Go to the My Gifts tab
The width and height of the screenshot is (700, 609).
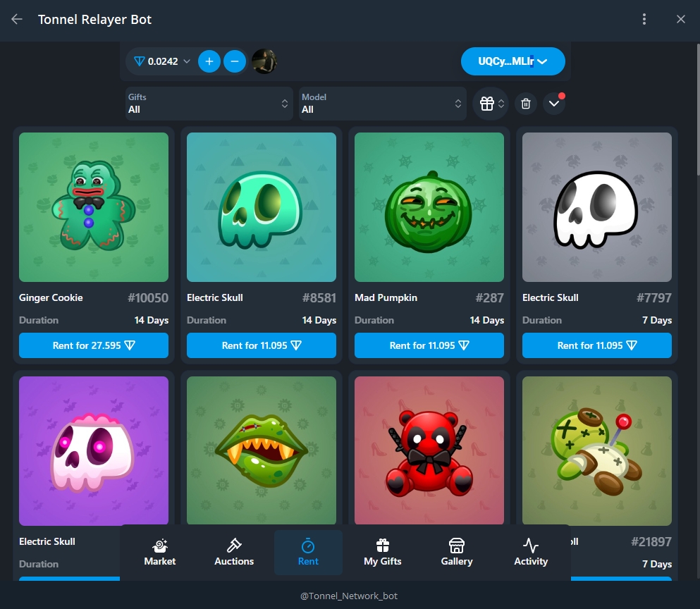pos(383,553)
